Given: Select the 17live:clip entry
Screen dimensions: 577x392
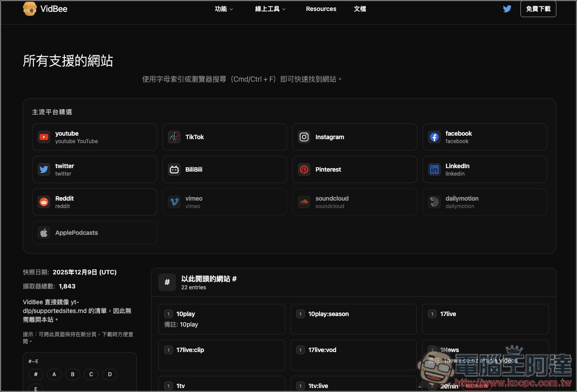Looking at the screenshot, I should [x=222, y=355].
